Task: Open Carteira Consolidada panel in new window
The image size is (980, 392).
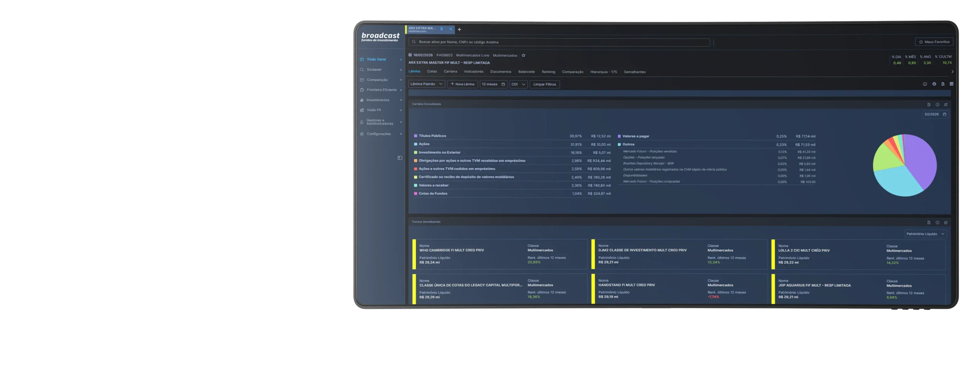Action: pos(946,105)
